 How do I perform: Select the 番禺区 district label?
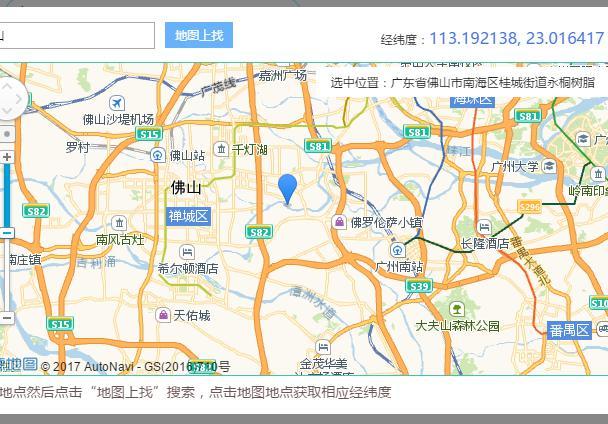(569, 330)
